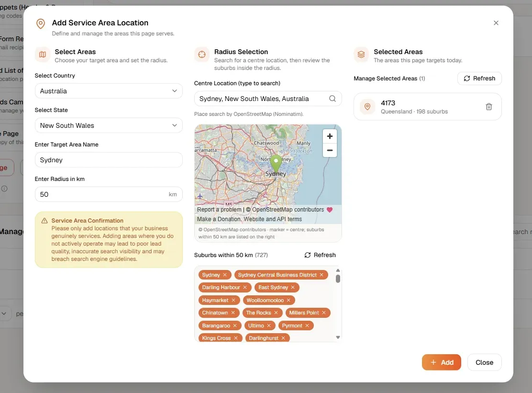The height and width of the screenshot is (393, 532).
Task: Click the green location marker on the map
Action: (x=276, y=165)
